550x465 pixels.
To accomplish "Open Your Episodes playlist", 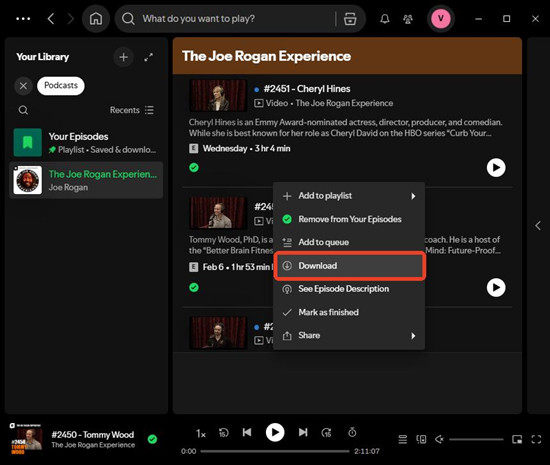I will pyautogui.click(x=86, y=142).
